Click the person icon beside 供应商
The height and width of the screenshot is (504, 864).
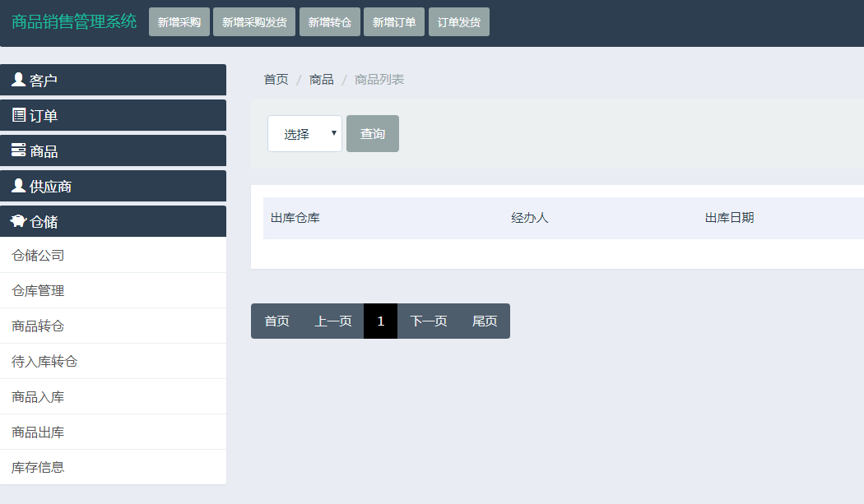pos(18,186)
